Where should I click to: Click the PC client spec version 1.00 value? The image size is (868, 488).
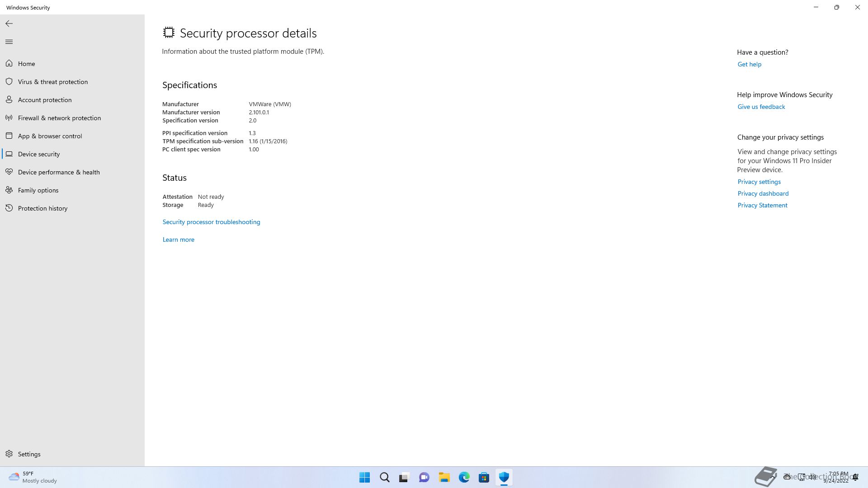coord(254,149)
